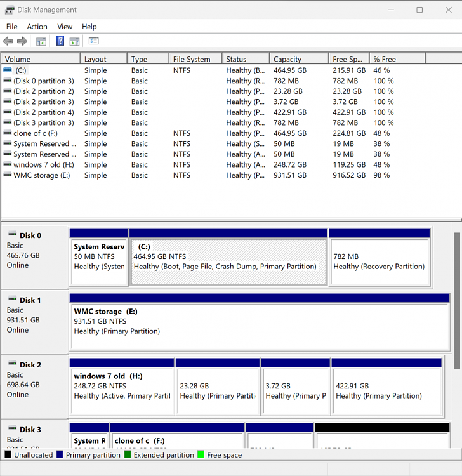Select the (Disk 2 partition 4) volume row

pyautogui.click(x=214, y=112)
